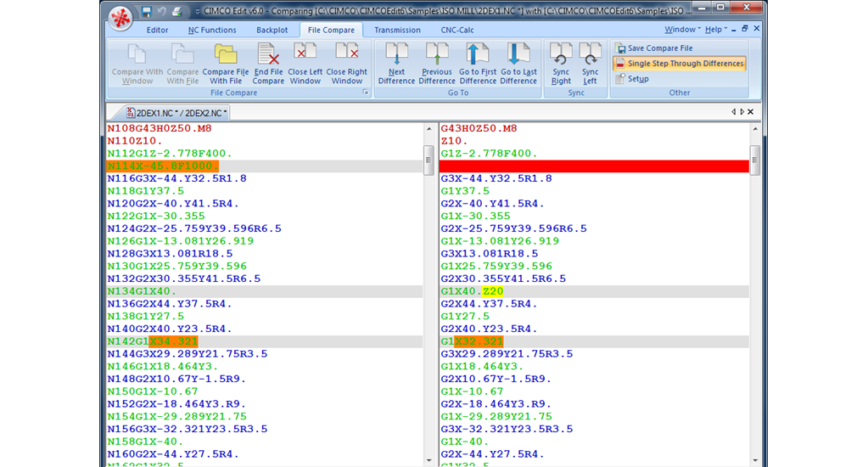Viewport: 868px width, 467px height.
Task: Open the Window dropdown menu
Action: [x=682, y=30]
